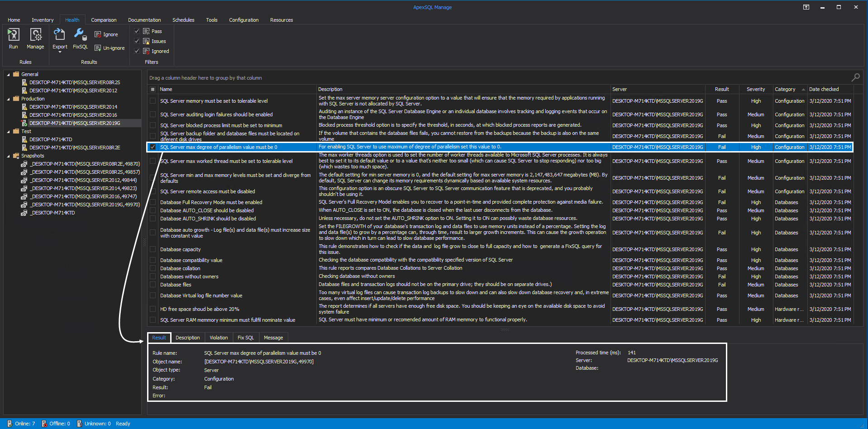868x429 pixels.
Task: Disable the Ignored filter
Action: coord(137,51)
